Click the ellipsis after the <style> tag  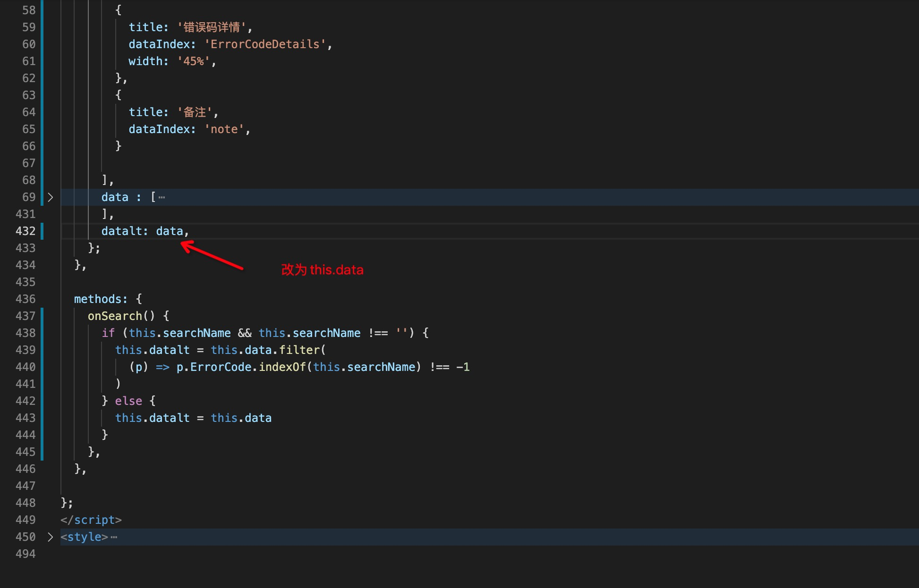pyautogui.click(x=114, y=537)
